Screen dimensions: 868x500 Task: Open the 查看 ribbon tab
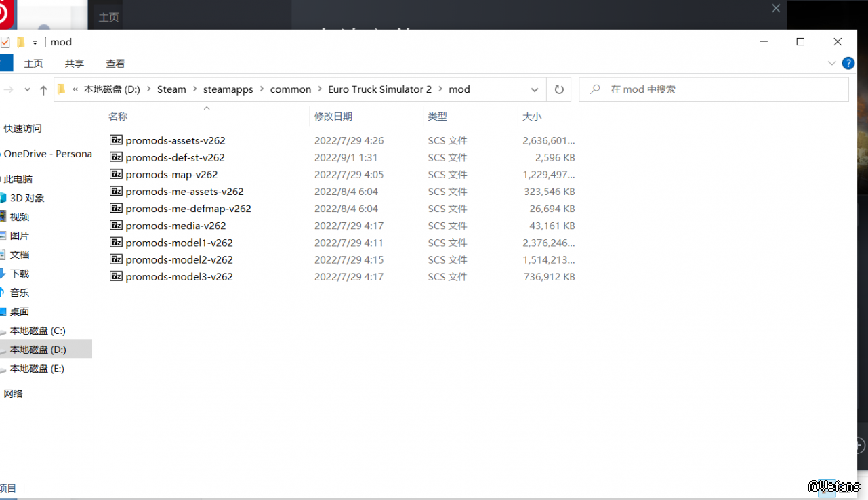tap(115, 63)
